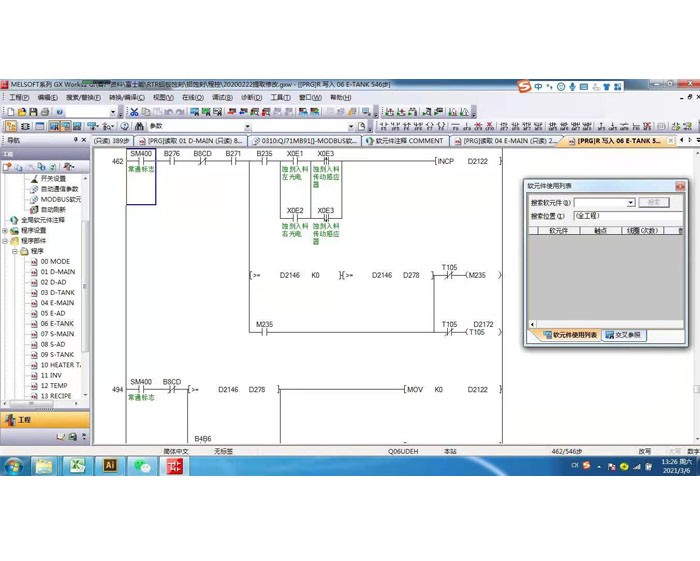
Task: Open WeChat from the Windows taskbar
Action: pos(143,466)
